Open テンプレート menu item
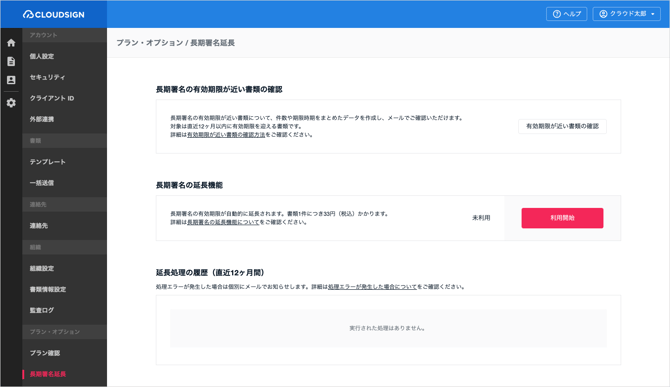This screenshot has height=387, width=670. coord(47,162)
